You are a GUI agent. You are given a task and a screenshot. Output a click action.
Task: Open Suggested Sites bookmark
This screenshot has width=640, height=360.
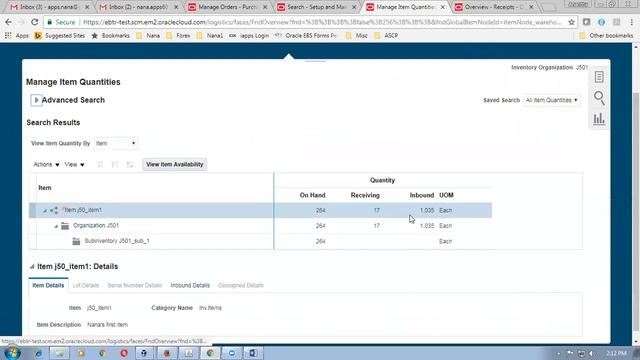pyautogui.click(x=60, y=36)
